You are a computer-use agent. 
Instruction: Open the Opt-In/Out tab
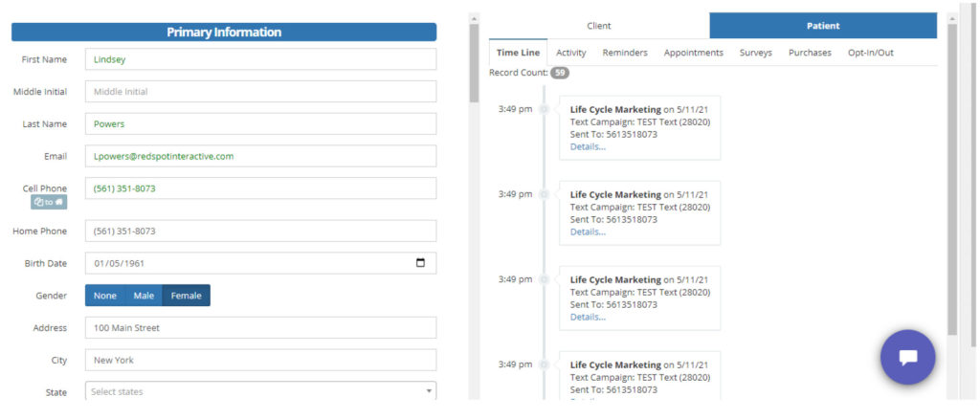coord(870,53)
